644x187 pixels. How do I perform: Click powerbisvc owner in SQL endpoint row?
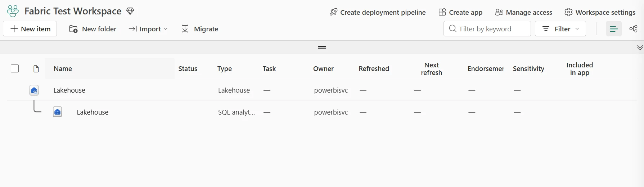click(331, 112)
